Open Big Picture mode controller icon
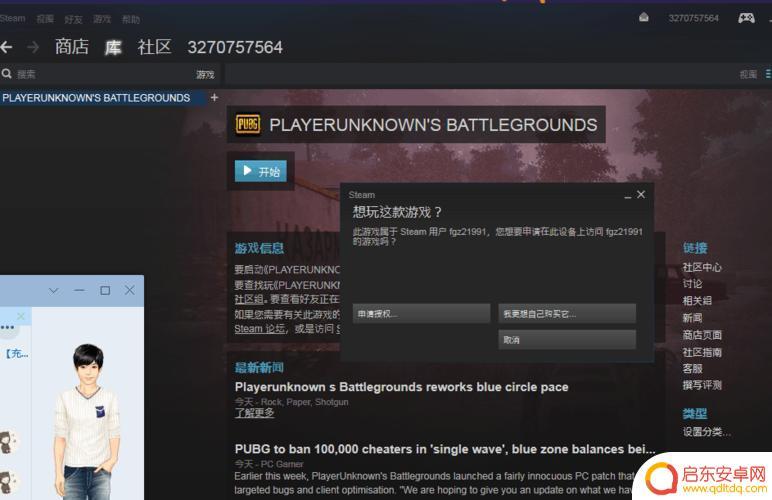This screenshot has width=772, height=500. click(746, 18)
